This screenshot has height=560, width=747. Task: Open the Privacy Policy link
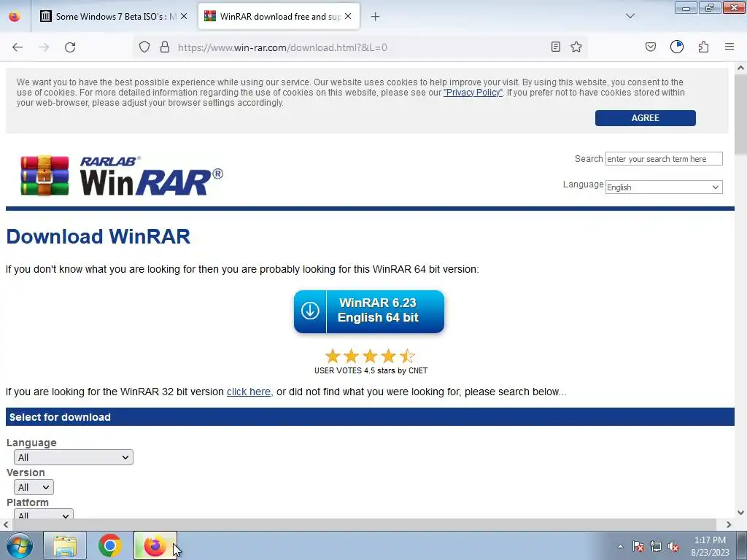473,93
